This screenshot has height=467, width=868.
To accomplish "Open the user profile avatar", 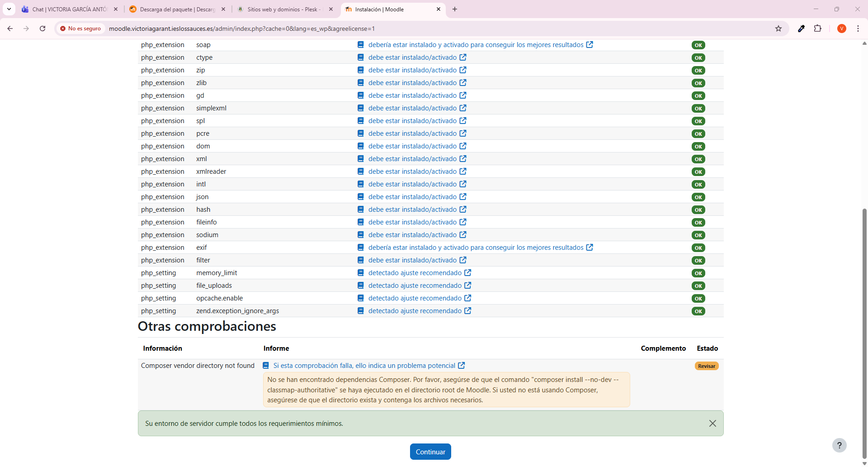I will click(x=841, y=29).
